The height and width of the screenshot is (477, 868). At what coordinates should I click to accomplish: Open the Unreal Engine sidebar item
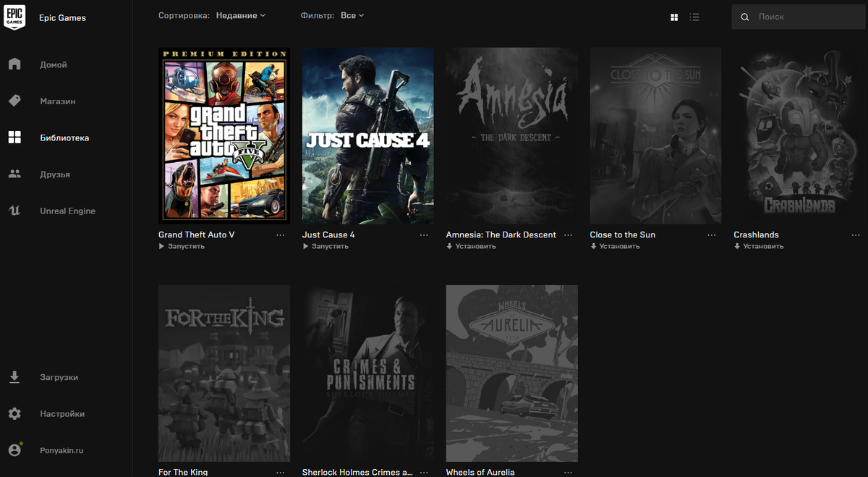(67, 211)
